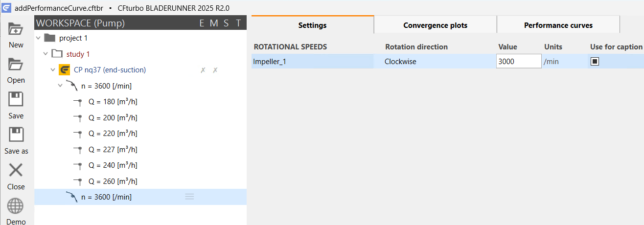The image size is (644, 225).
Task: Select Q = 200 [m³/h] operating point
Action: 113,117
